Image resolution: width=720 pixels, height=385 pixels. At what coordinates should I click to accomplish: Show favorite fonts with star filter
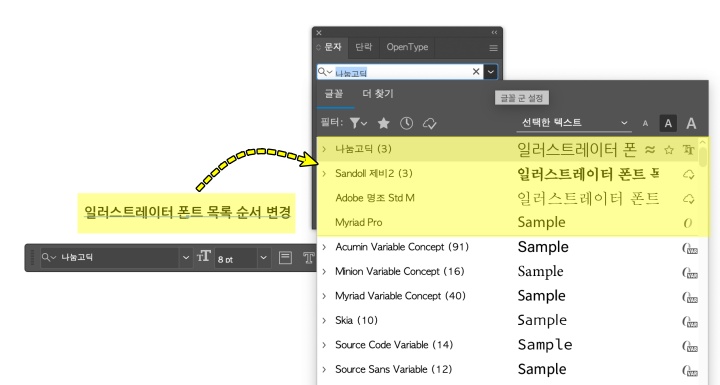pyautogui.click(x=383, y=123)
